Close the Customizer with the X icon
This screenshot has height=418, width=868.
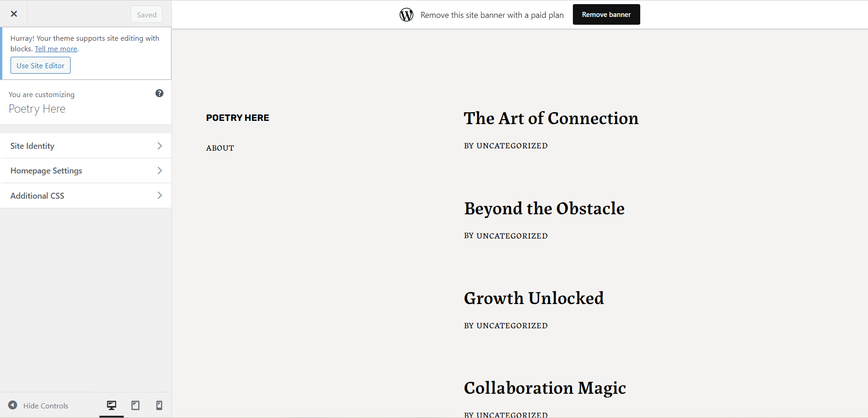point(14,14)
